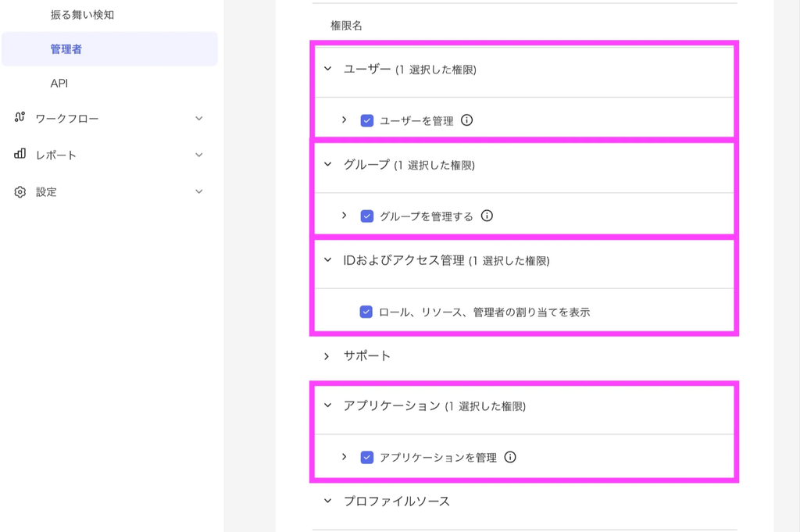Uncheck the グループを管理する checkbox

[367, 216]
